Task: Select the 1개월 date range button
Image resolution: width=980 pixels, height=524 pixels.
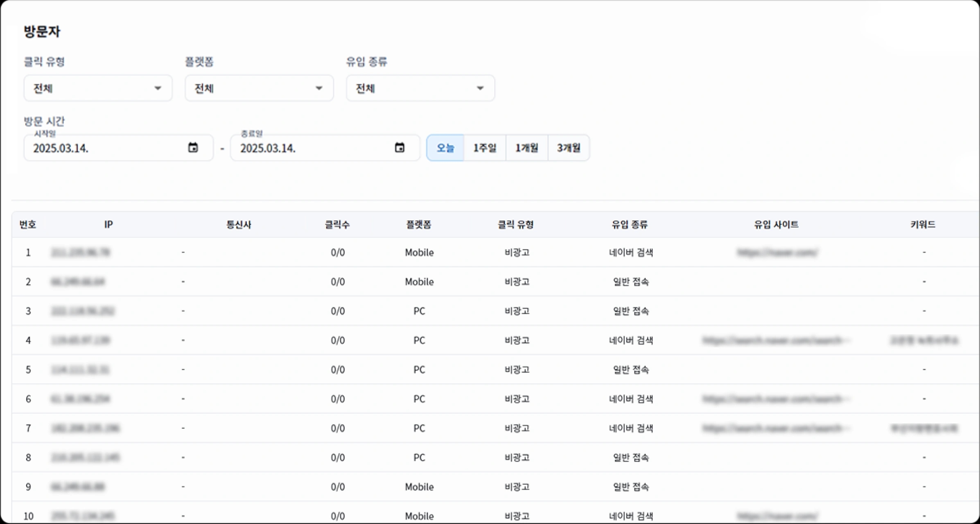Action: coord(527,148)
